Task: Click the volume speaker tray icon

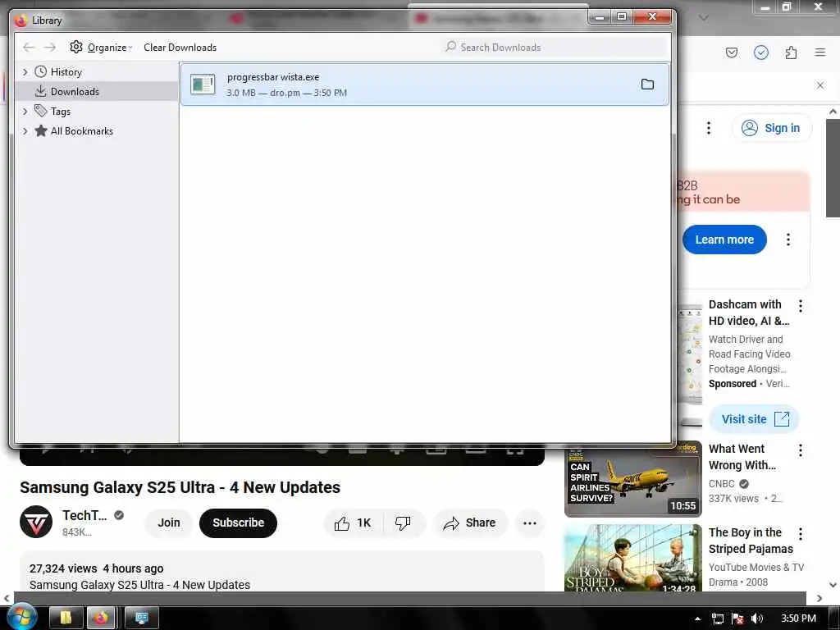Action: coord(757,619)
